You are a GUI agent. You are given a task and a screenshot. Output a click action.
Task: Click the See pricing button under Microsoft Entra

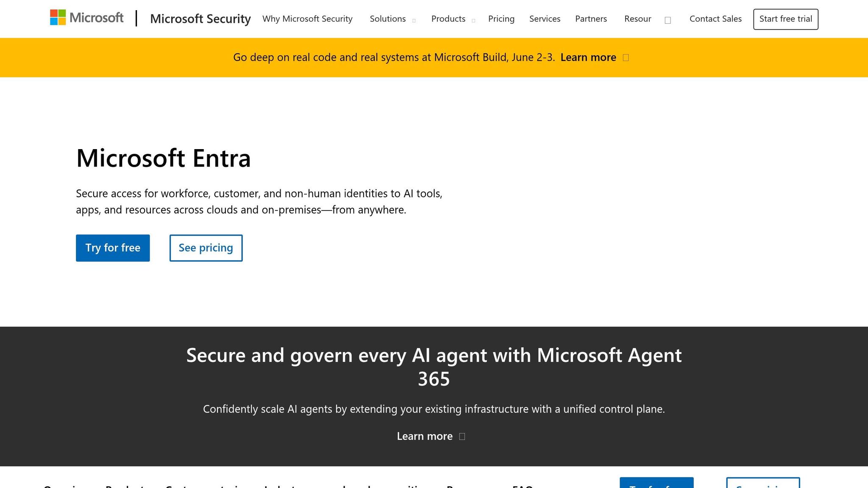206,248
